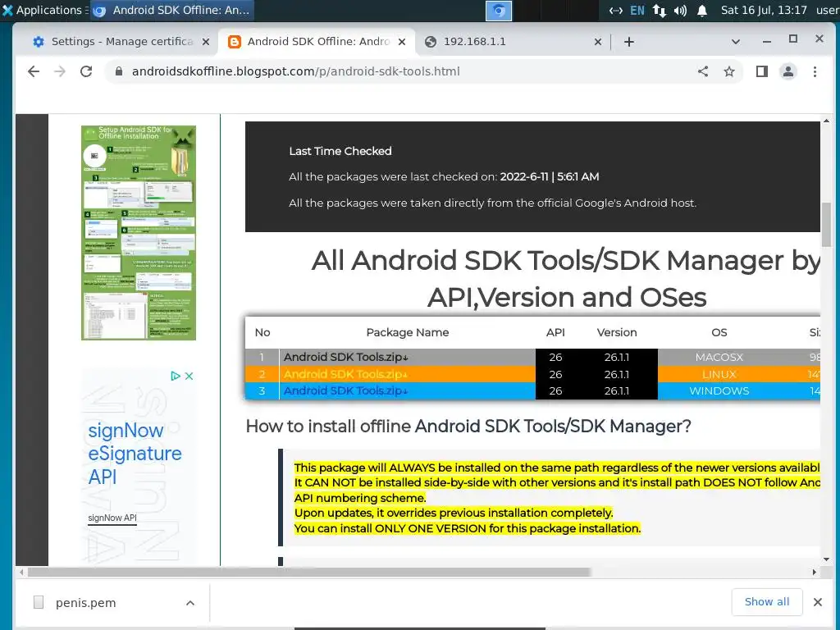
Task: Select the Android SDK Offline tab
Action: pos(316,42)
